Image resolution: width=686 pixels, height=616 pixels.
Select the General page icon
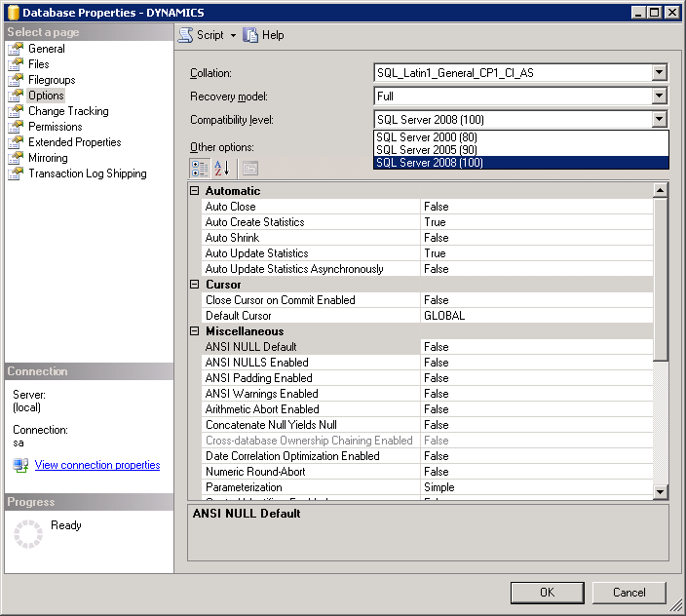[x=16, y=49]
